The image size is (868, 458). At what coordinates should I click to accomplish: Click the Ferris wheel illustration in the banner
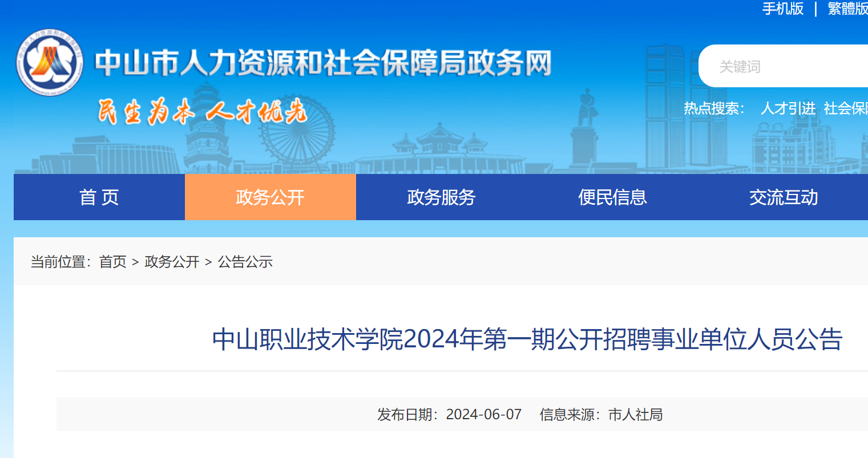tap(297, 137)
